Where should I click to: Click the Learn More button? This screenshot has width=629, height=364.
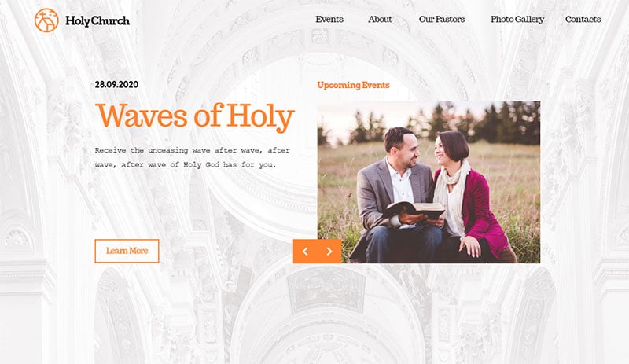[127, 252]
